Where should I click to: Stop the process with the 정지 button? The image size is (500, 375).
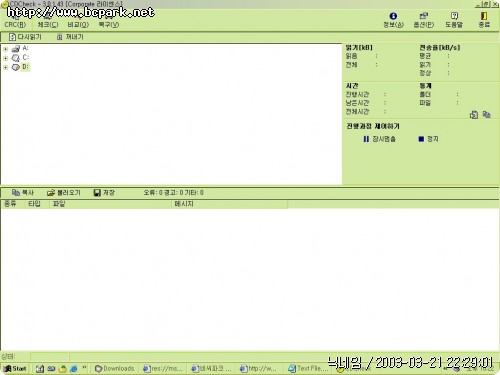(428, 139)
